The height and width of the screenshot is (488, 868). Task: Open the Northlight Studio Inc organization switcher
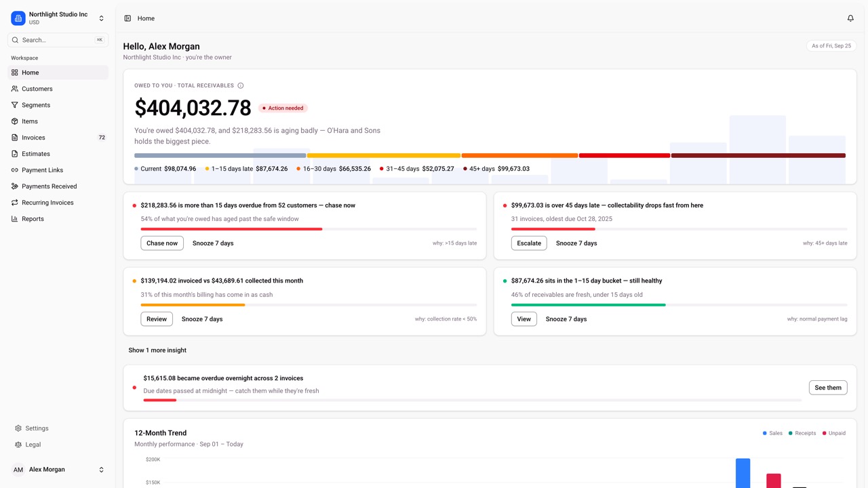tap(58, 18)
